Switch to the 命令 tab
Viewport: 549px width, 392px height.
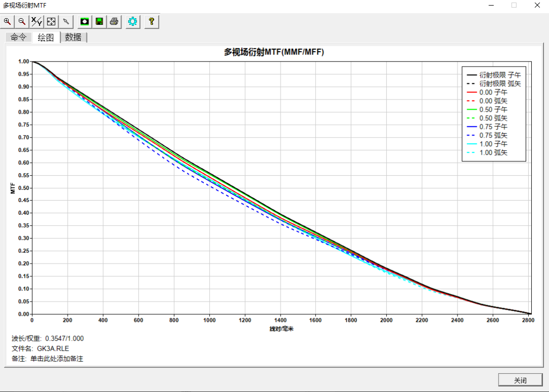(19, 37)
